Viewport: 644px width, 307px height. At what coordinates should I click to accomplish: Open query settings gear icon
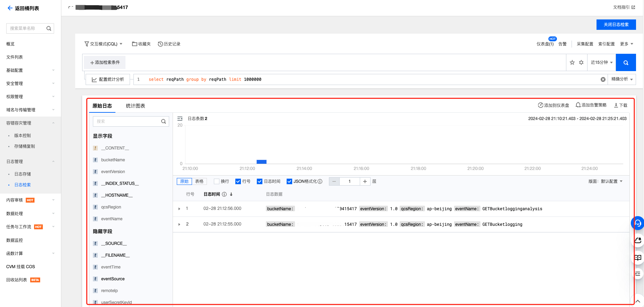click(581, 62)
